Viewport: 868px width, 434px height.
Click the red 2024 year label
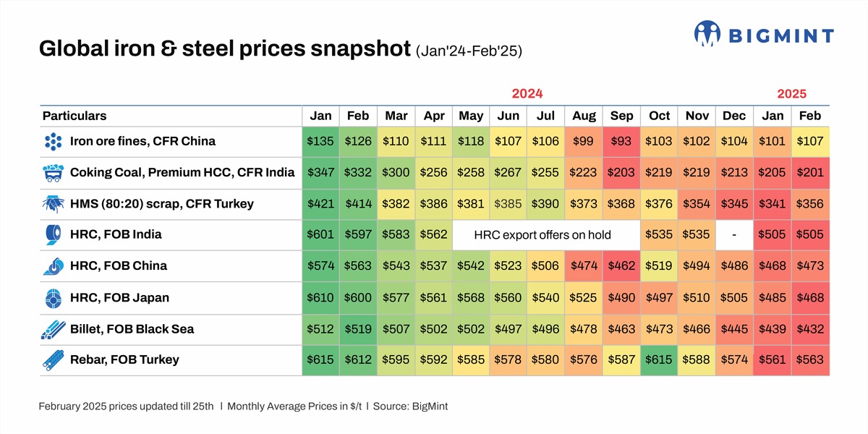(527, 93)
